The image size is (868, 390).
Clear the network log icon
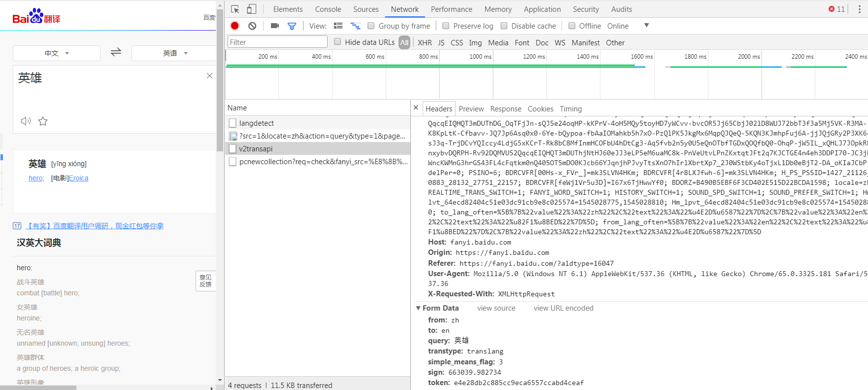[252, 26]
